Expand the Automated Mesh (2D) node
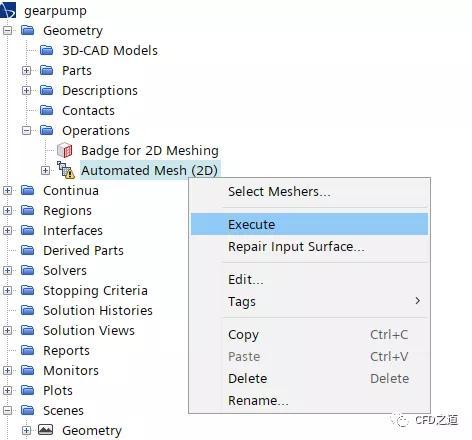 point(45,170)
